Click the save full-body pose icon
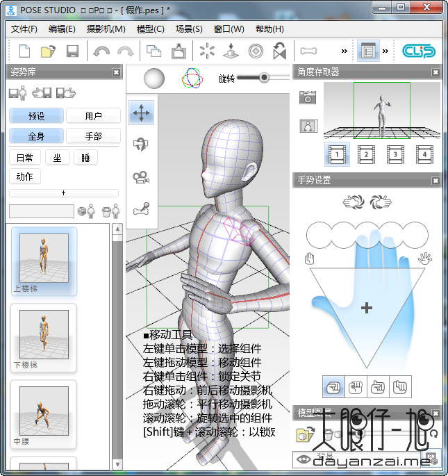 [x=18, y=93]
